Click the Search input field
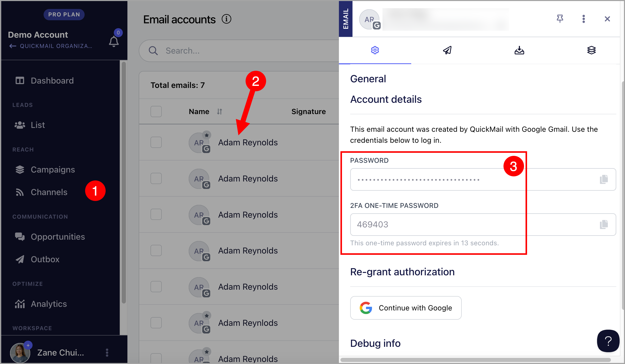The height and width of the screenshot is (364, 625). (238, 51)
